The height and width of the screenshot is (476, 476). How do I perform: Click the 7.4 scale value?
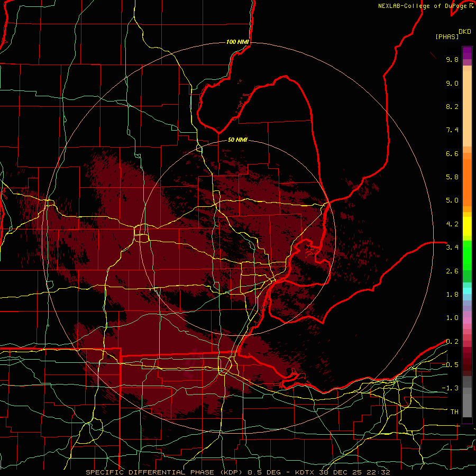pos(452,130)
